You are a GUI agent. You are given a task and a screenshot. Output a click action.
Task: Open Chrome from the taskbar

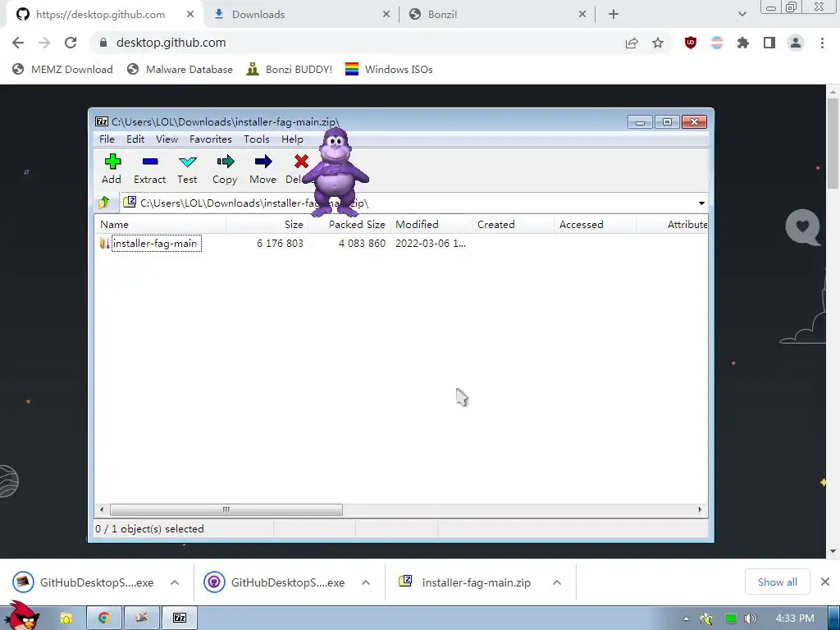(104, 619)
